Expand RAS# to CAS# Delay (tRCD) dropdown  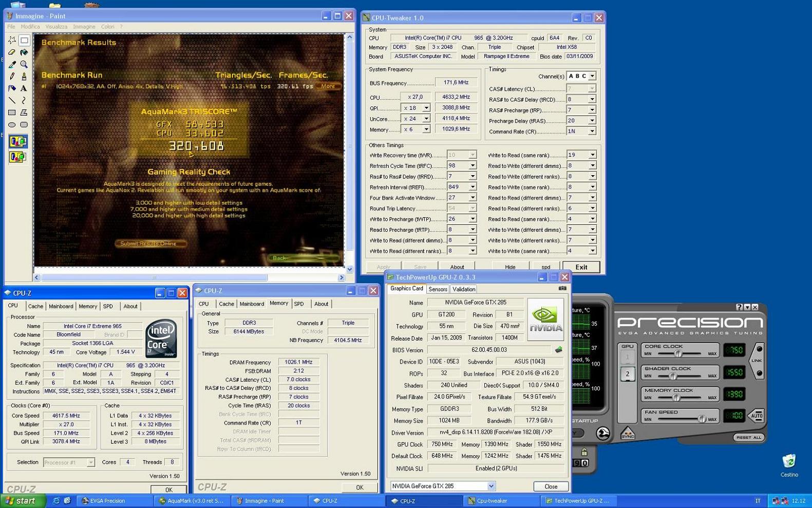pyautogui.click(x=592, y=100)
